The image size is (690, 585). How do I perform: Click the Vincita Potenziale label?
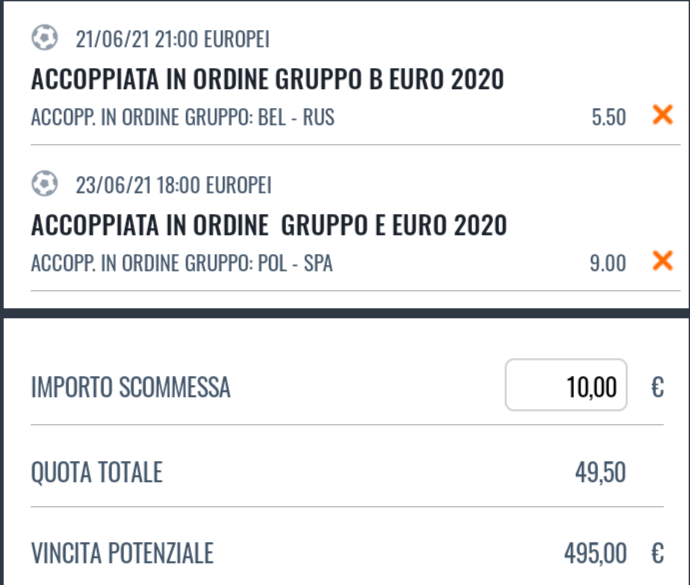click(x=122, y=553)
